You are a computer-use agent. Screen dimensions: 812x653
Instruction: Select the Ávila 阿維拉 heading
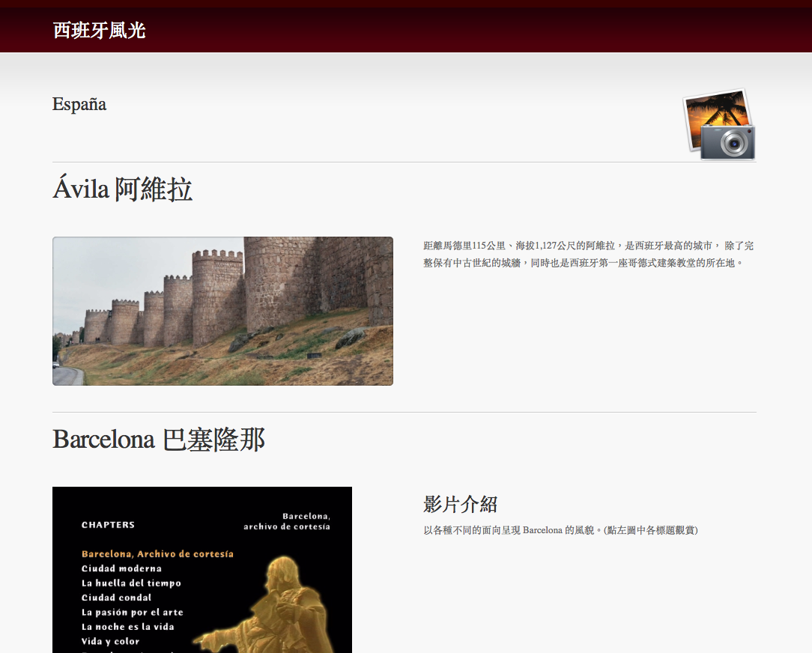(x=123, y=189)
